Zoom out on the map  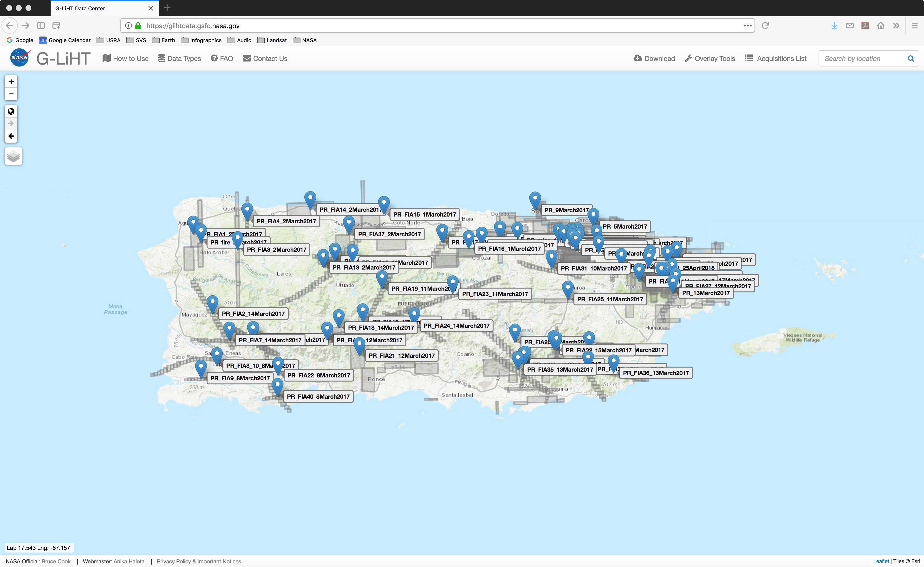coord(11,94)
